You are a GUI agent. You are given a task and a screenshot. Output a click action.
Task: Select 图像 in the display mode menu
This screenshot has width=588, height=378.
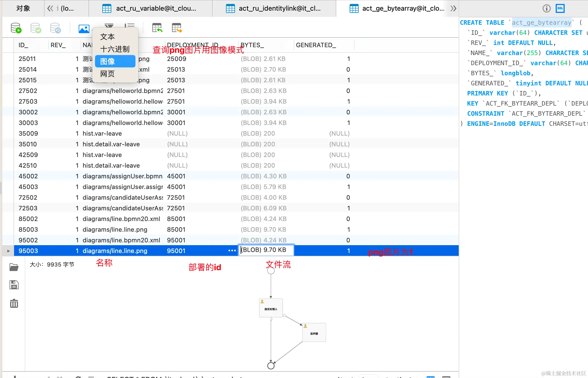coord(115,61)
